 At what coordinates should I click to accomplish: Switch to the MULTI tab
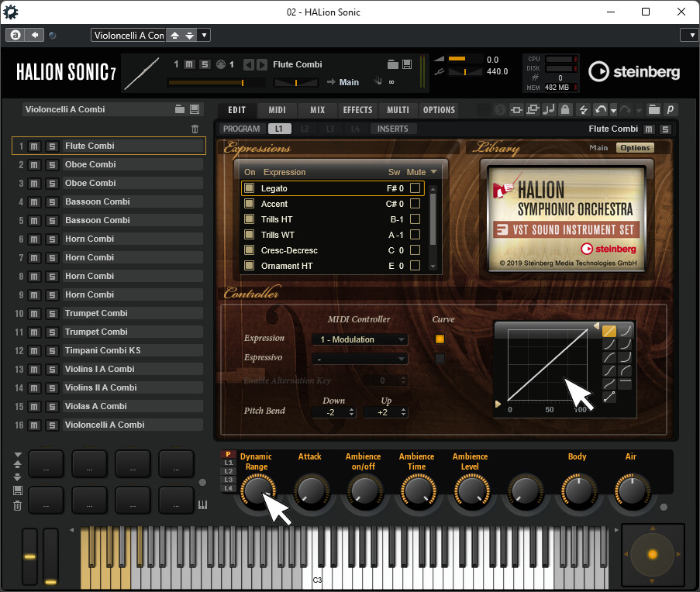click(x=398, y=110)
